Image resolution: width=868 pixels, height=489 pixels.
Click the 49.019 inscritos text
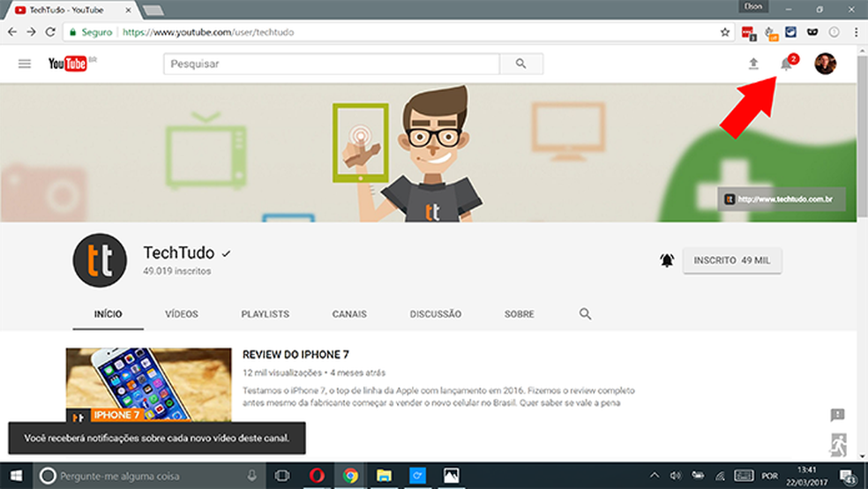[177, 271]
